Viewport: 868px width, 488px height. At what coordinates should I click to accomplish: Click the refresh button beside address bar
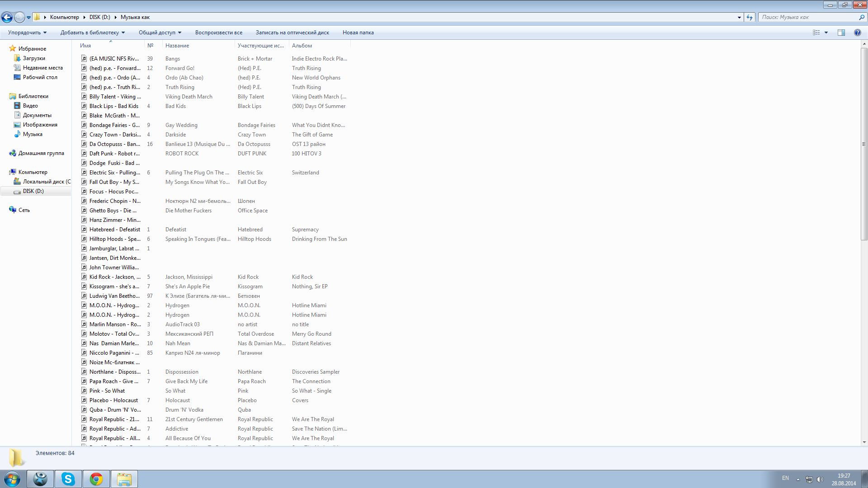point(750,17)
